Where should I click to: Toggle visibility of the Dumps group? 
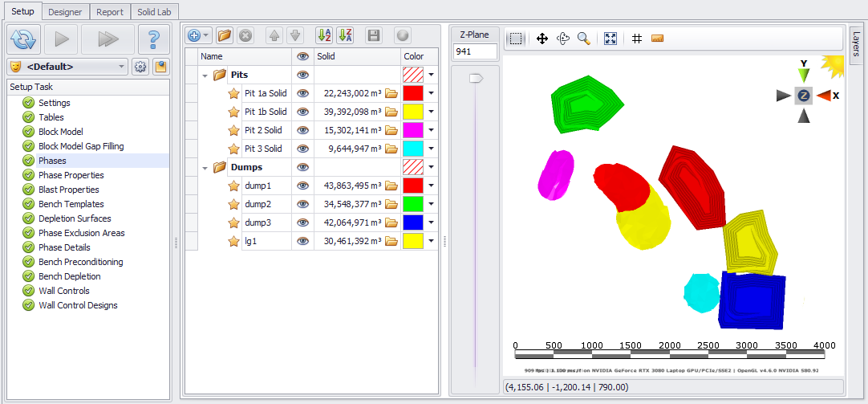coord(302,167)
